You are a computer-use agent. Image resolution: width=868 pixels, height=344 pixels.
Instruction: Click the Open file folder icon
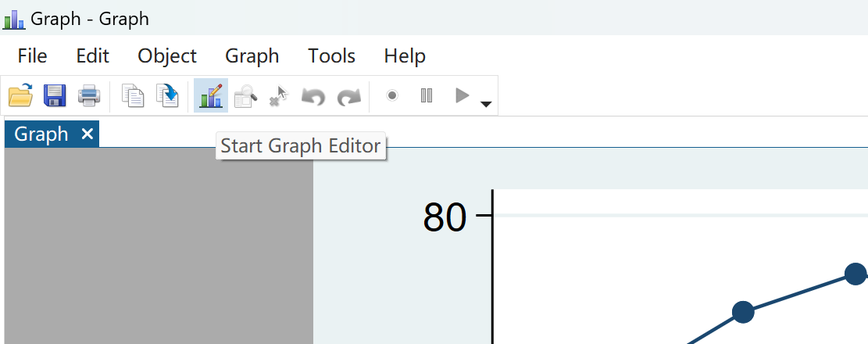pos(20,96)
